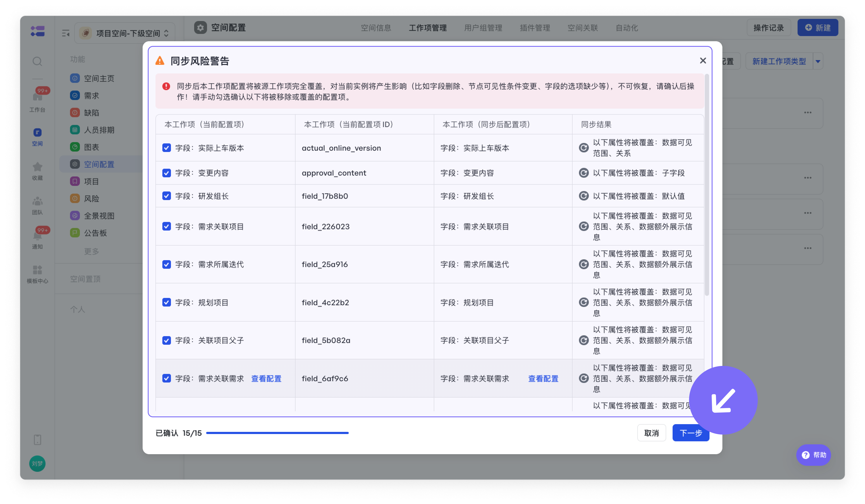Open 操作记录 operation log
Image resolution: width=865 pixels, height=504 pixels.
coord(769,28)
